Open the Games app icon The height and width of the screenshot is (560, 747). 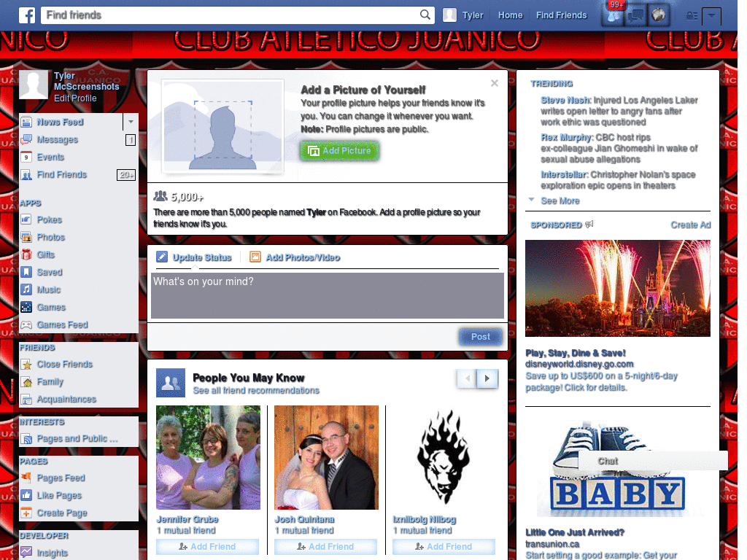click(x=27, y=307)
